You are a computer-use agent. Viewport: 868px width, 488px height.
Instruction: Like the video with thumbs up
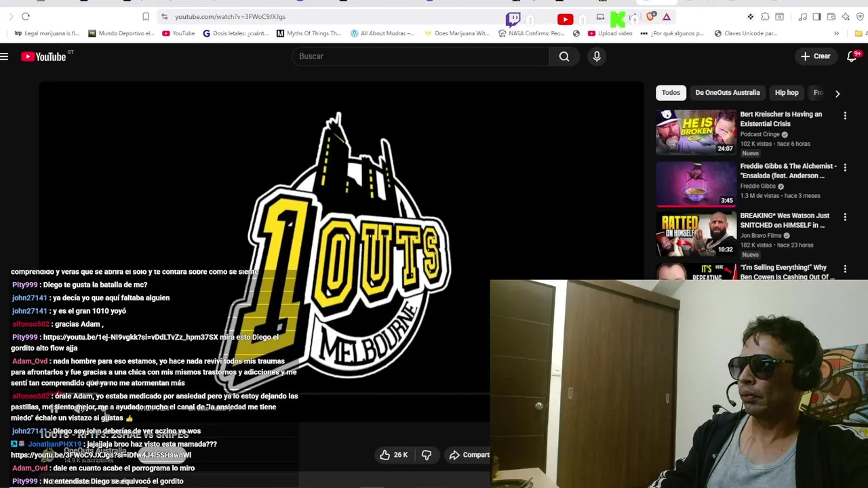click(394, 455)
